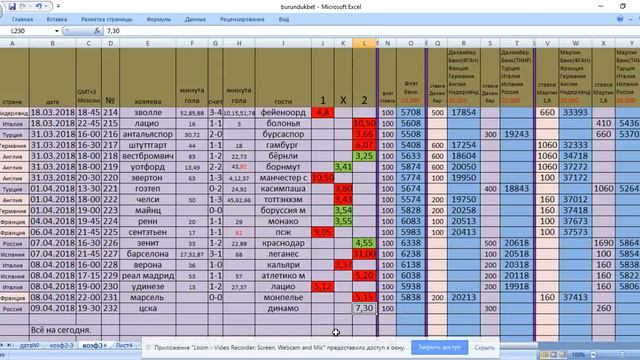640x360 pixels.
Task: Select column W header
Action: click(x=576, y=43)
